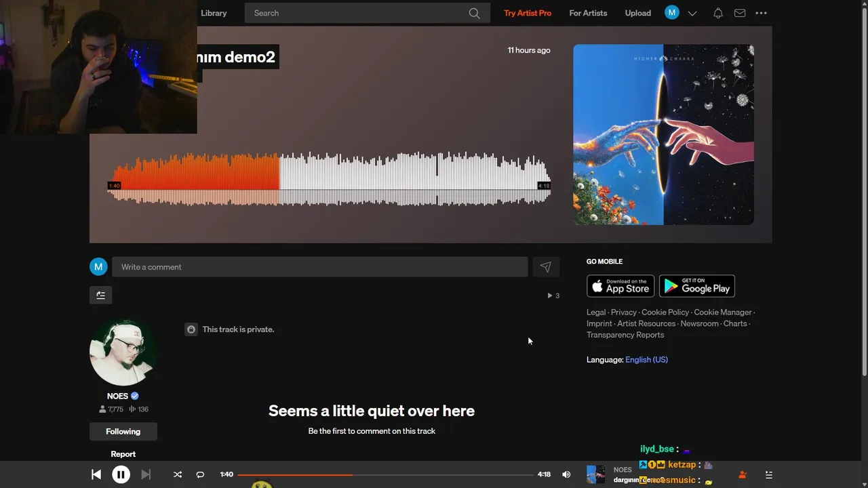868x488 pixels.
Task: Open the Legal link
Action: tap(596, 312)
